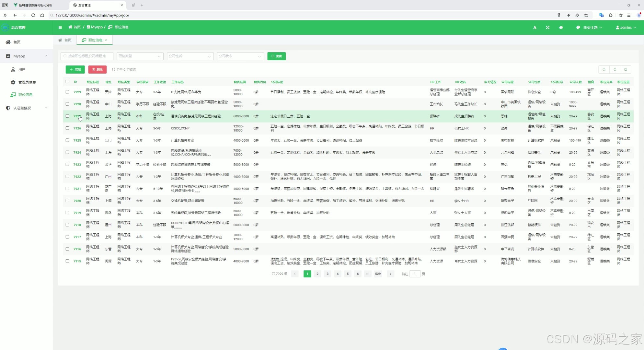This screenshot has height=350, width=644.
Task: Check the checkbox for row 7928
Action: click(x=67, y=104)
